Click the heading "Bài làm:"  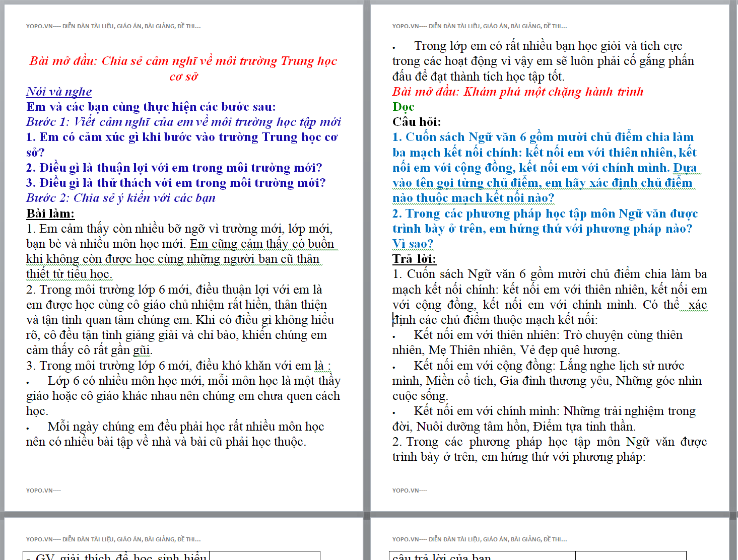coord(50,214)
